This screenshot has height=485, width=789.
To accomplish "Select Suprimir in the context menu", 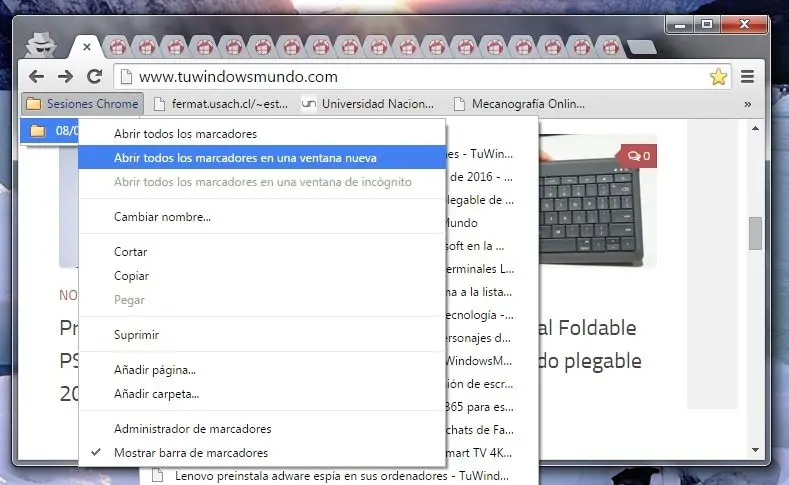I will pos(262,335).
